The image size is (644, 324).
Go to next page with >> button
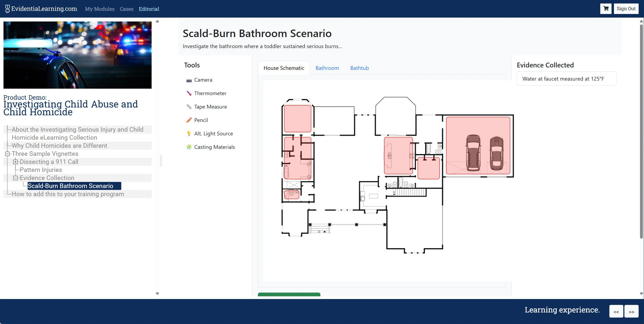coord(631,312)
